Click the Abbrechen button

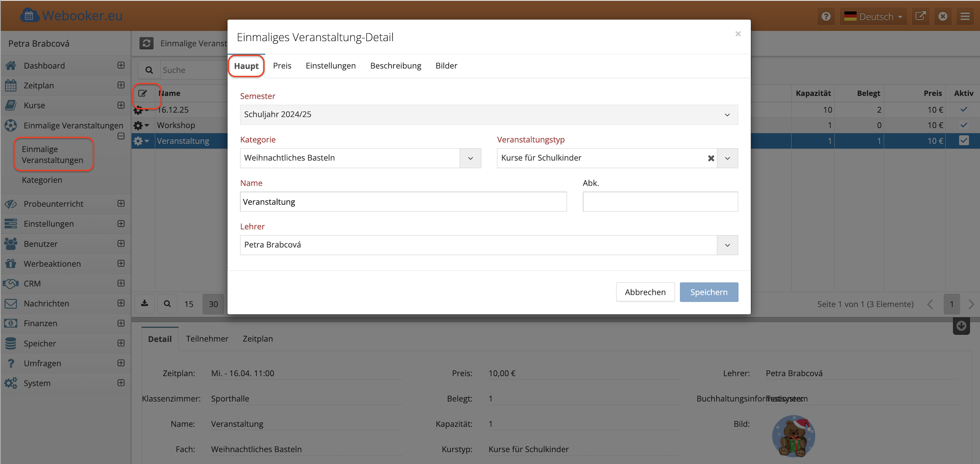[645, 292]
